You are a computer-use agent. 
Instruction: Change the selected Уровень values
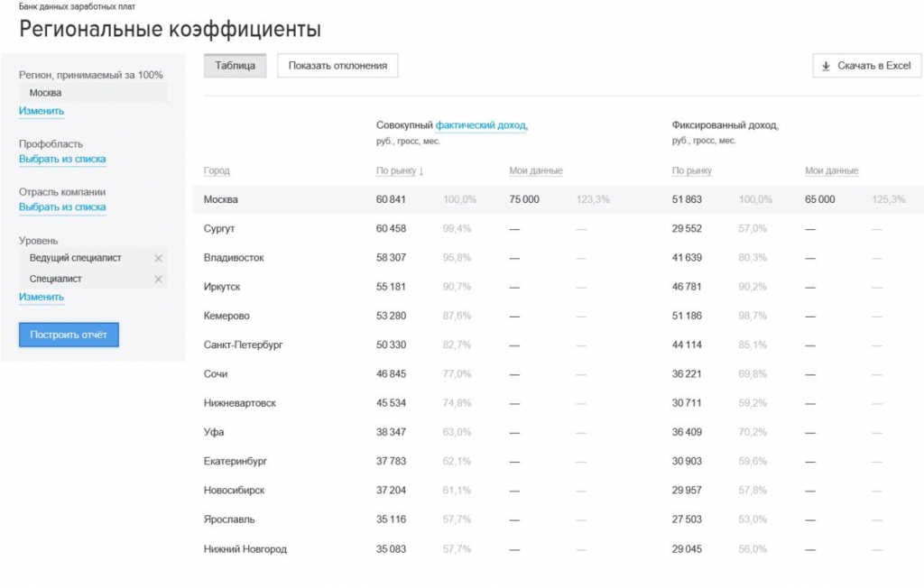[42, 298]
